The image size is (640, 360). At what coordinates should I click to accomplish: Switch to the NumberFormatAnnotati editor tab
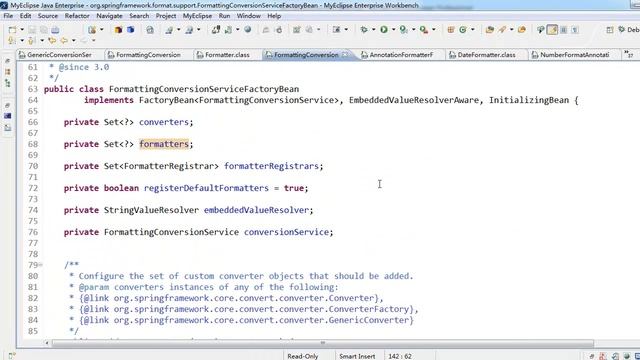tap(575, 55)
